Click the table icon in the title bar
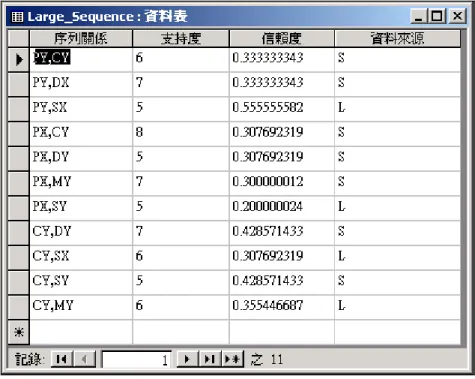This screenshot has width=475, height=379. click(17, 17)
